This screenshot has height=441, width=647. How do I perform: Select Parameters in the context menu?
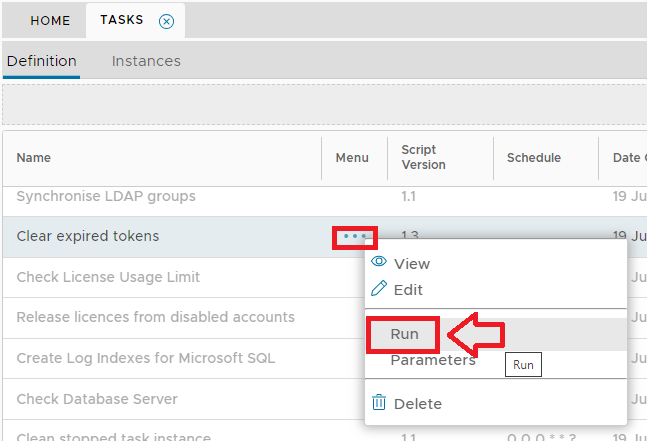tap(433, 360)
